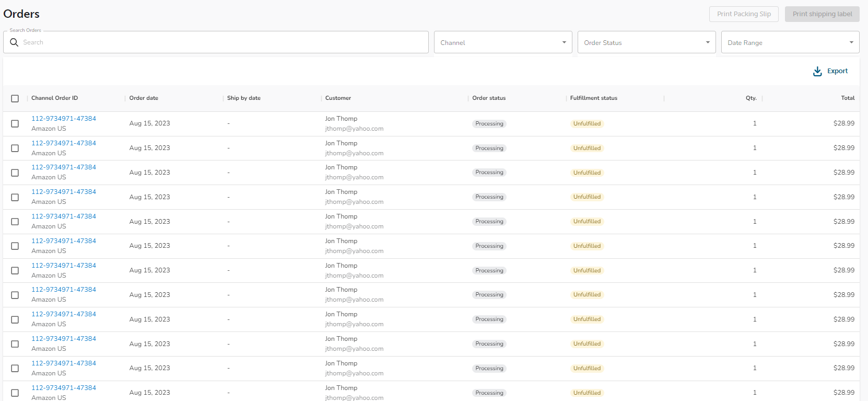The width and height of the screenshot is (868, 401).
Task: Tick the checkbox of the second order row
Action: point(15,148)
